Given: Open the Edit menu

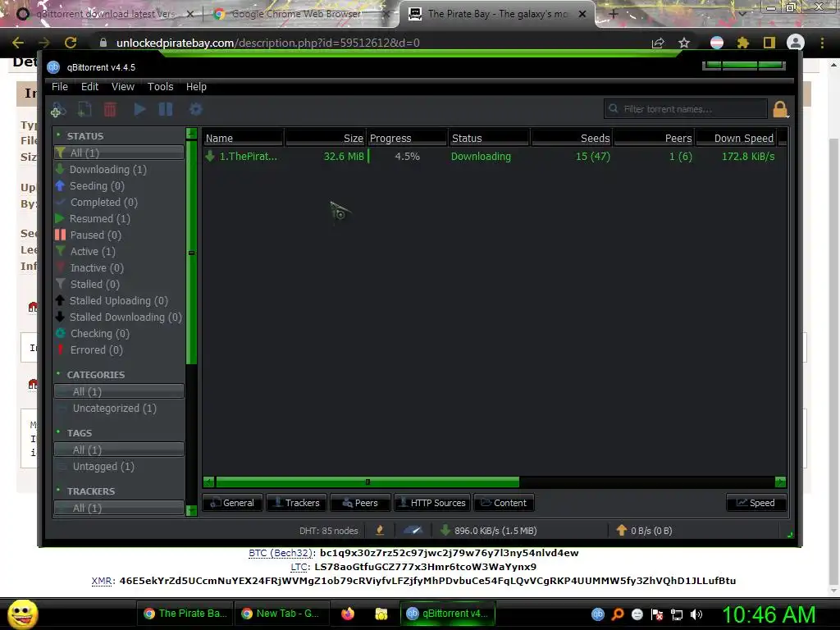Looking at the screenshot, I should [89, 87].
